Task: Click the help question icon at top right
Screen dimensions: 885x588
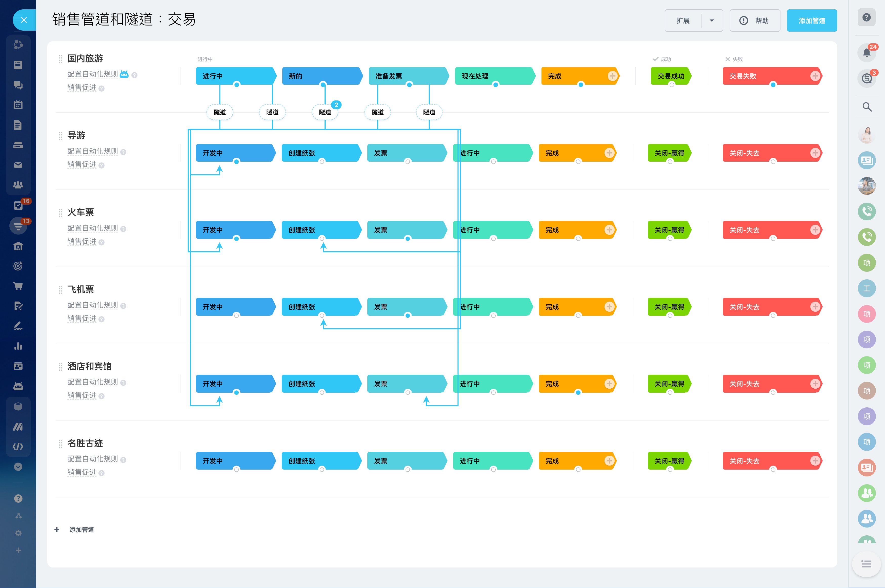Action: pyautogui.click(x=866, y=18)
